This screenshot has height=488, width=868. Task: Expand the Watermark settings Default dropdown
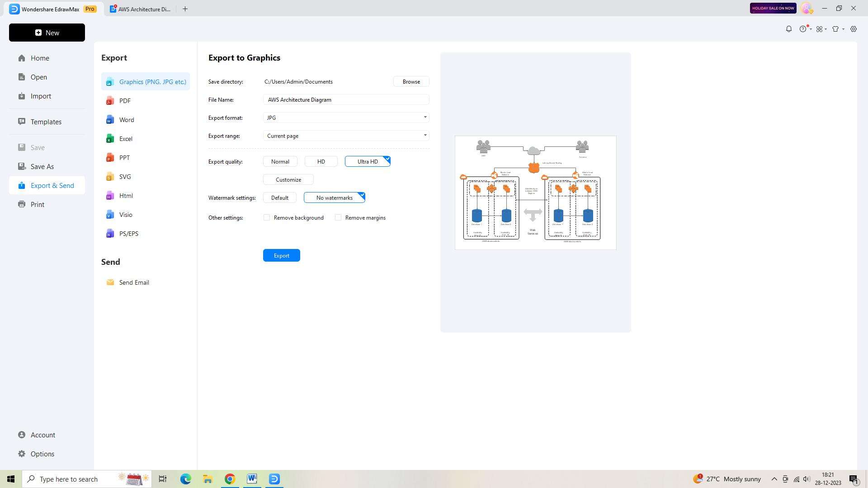pyautogui.click(x=279, y=197)
